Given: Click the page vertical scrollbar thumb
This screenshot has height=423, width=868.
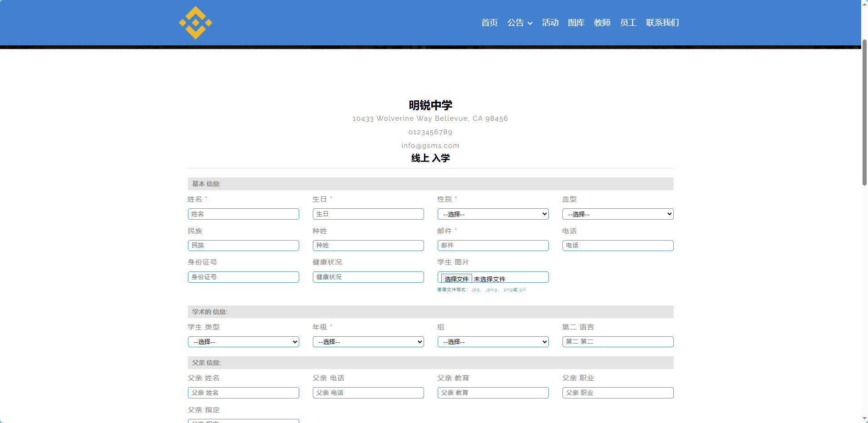Looking at the screenshot, I should (864, 113).
